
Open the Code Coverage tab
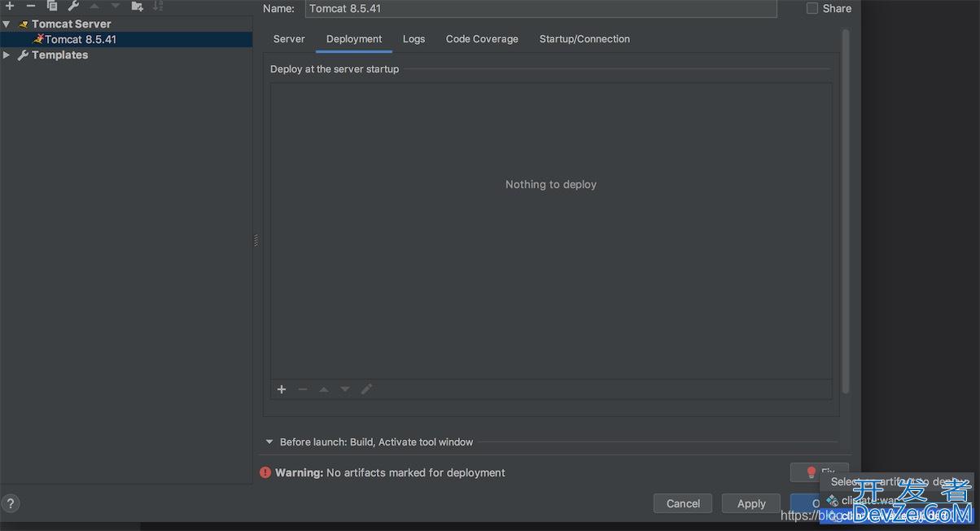(482, 39)
